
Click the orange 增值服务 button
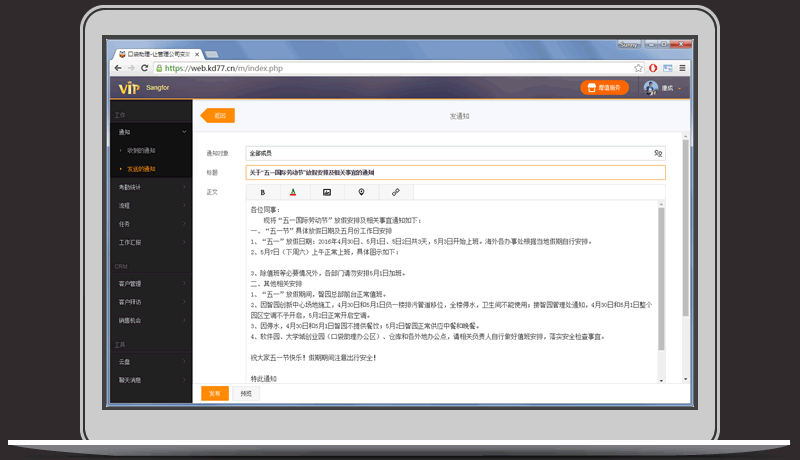(604, 88)
